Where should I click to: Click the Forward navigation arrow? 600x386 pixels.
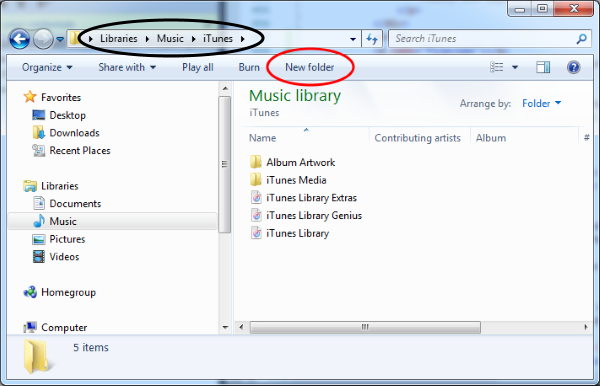coord(43,39)
